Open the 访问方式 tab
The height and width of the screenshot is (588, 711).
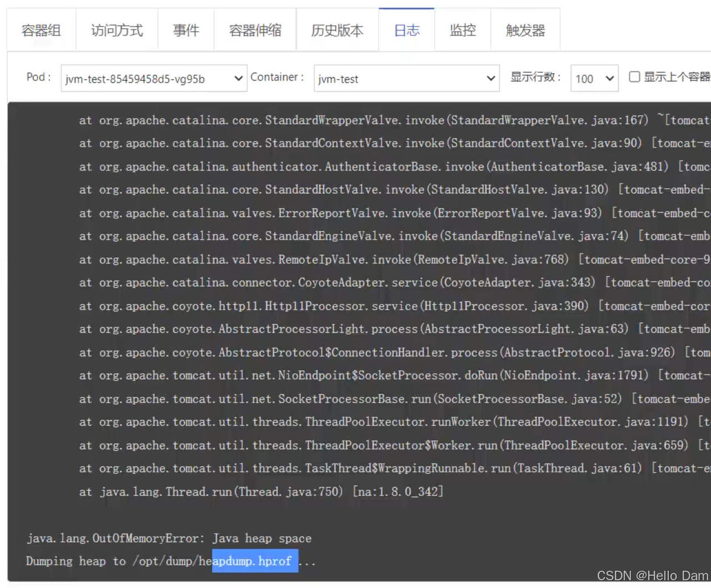pyautogui.click(x=117, y=30)
